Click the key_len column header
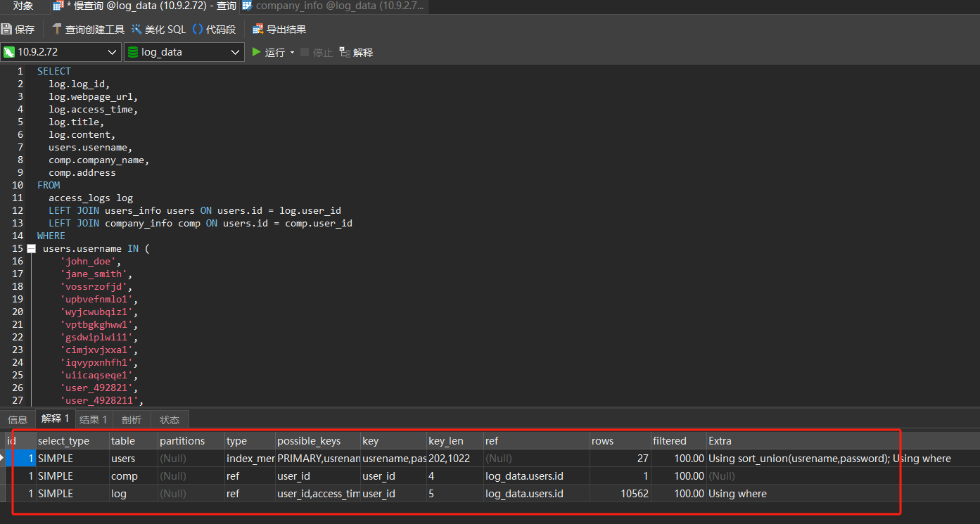This screenshot has width=980, height=524. [x=454, y=441]
